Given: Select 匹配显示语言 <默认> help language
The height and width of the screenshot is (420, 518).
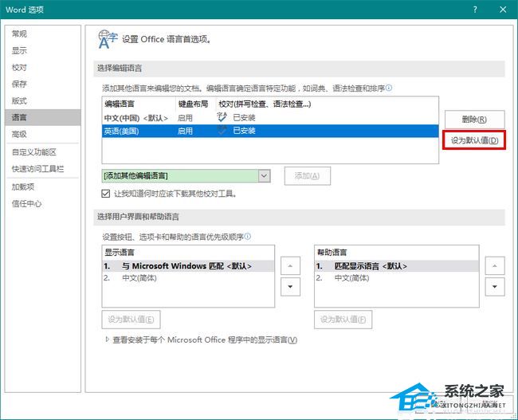Looking at the screenshot, I should [396, 266].
